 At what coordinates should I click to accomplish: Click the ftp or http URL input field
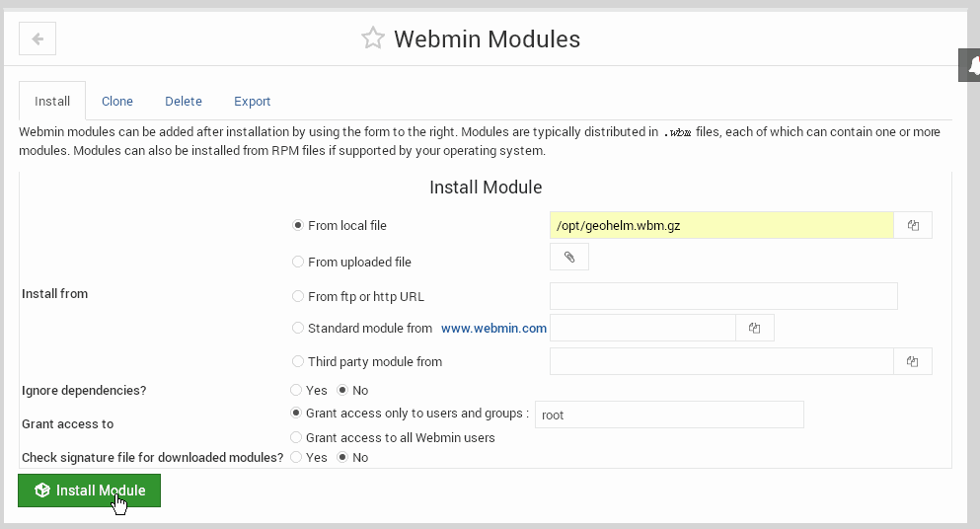[723, 296]
